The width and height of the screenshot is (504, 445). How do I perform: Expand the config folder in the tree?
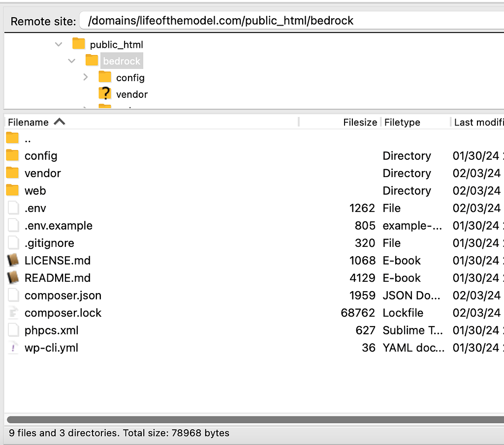(x=86, y=77)
